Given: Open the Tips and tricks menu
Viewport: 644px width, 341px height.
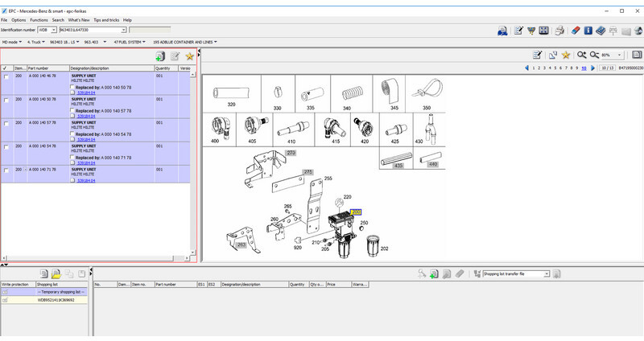Looking at the screenshot, I should [x=108, y=19].
